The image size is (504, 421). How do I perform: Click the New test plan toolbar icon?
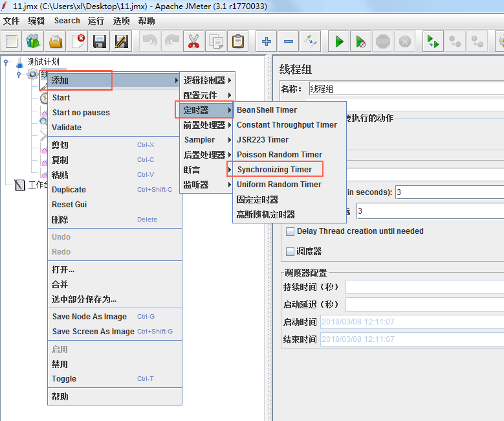pos(12,41)
